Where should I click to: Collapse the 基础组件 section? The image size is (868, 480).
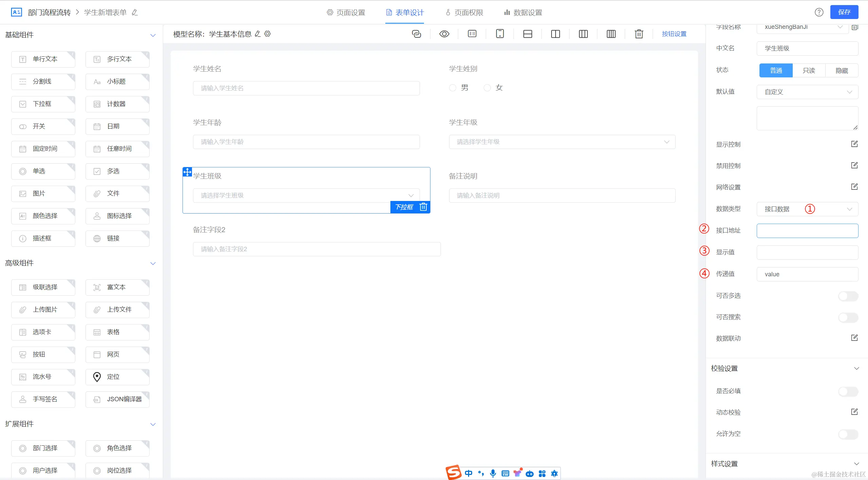[153, 35]
